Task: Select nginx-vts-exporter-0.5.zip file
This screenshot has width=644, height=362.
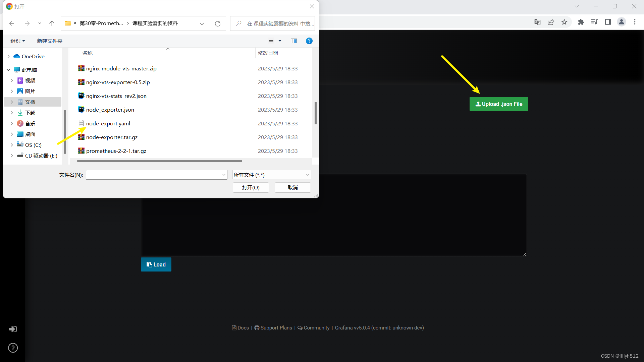Action: (x=118, y=82)
